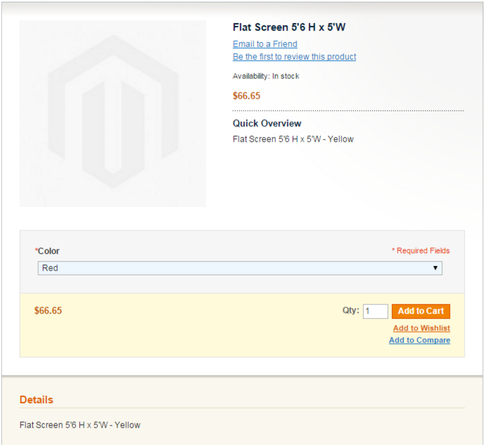
Task: Click Be the first to review this product
Action: [x=294, y=57]
